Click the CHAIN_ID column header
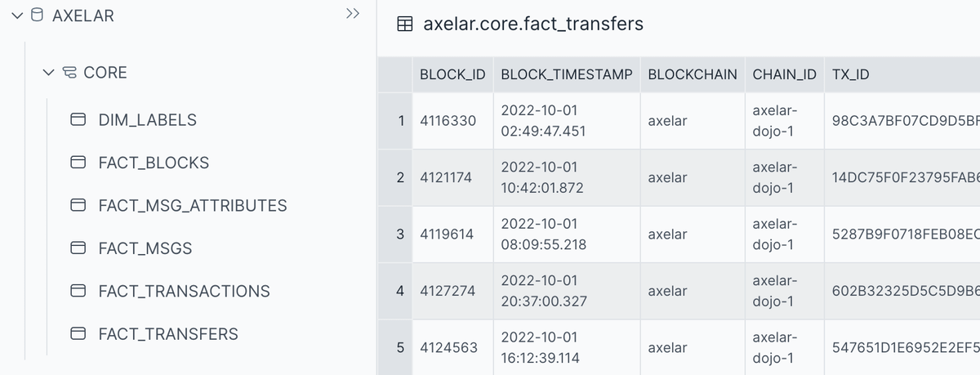The height and width of the screenshot is (375, 980). tap(784, 75)
